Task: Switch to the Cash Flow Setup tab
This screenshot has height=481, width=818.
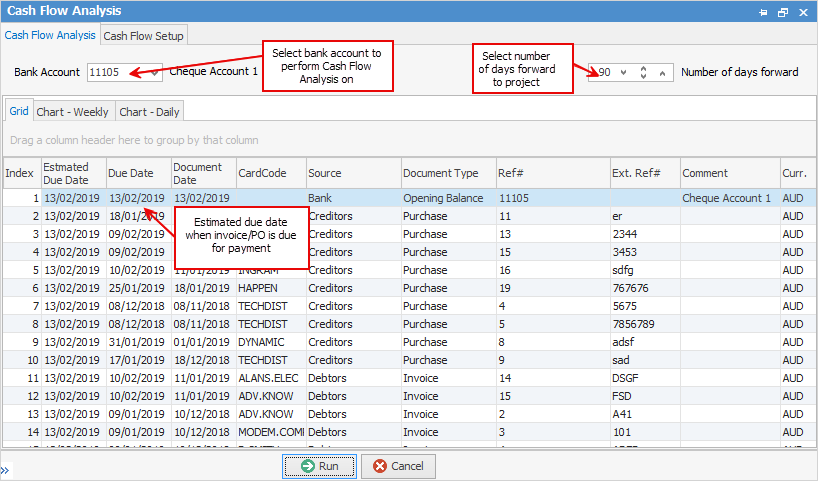Action: (x=144, y=35)
